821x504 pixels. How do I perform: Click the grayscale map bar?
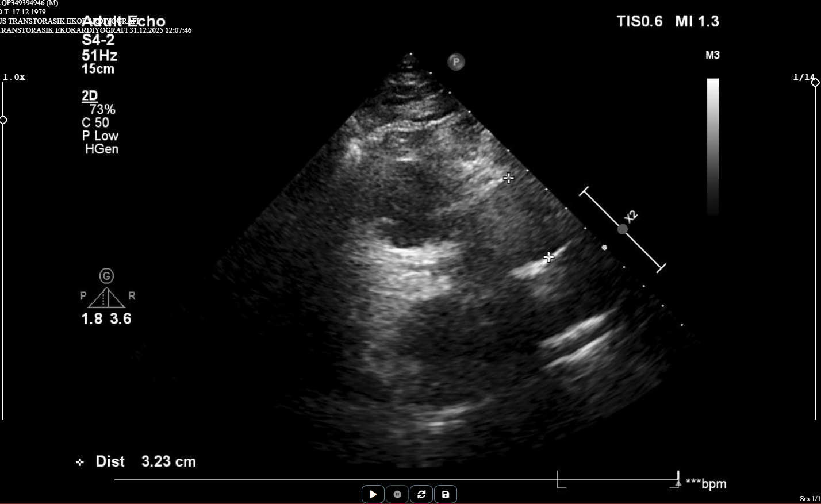712,147
